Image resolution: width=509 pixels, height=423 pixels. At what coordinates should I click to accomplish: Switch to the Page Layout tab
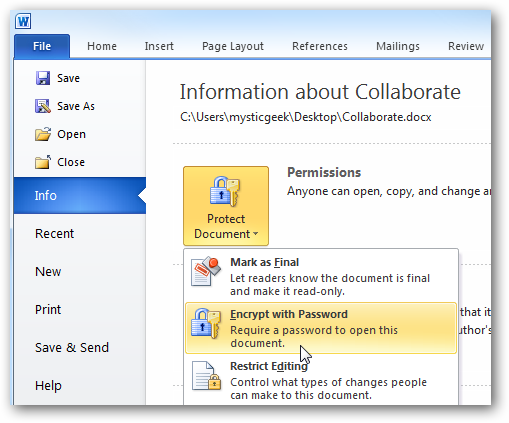(x=233, y=46)
